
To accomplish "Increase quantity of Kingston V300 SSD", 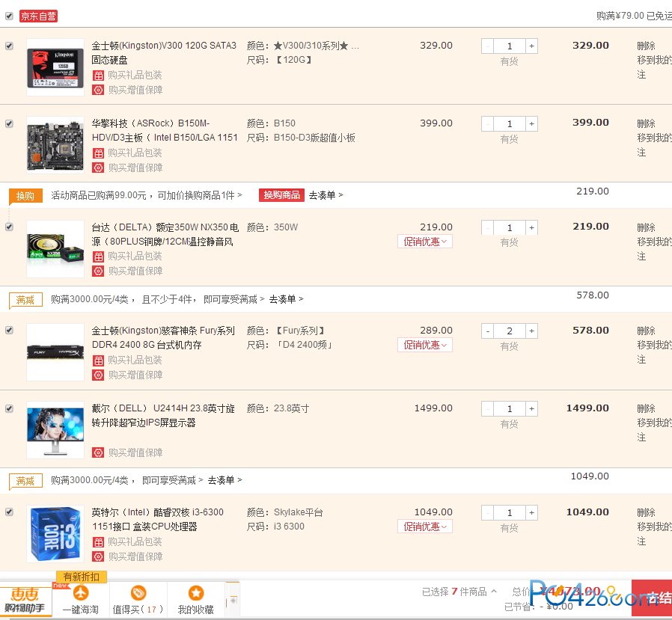I will pos(531,46).
